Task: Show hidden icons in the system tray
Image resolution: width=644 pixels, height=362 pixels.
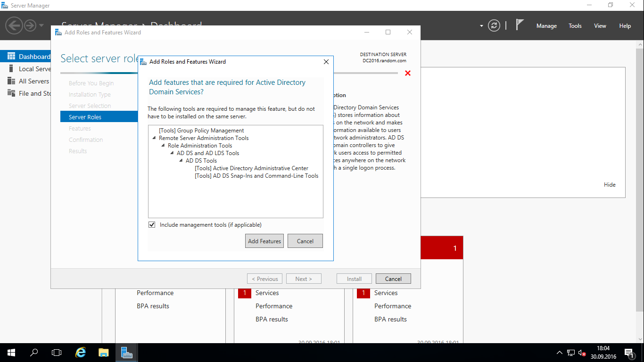Action: tap(560, 353)
